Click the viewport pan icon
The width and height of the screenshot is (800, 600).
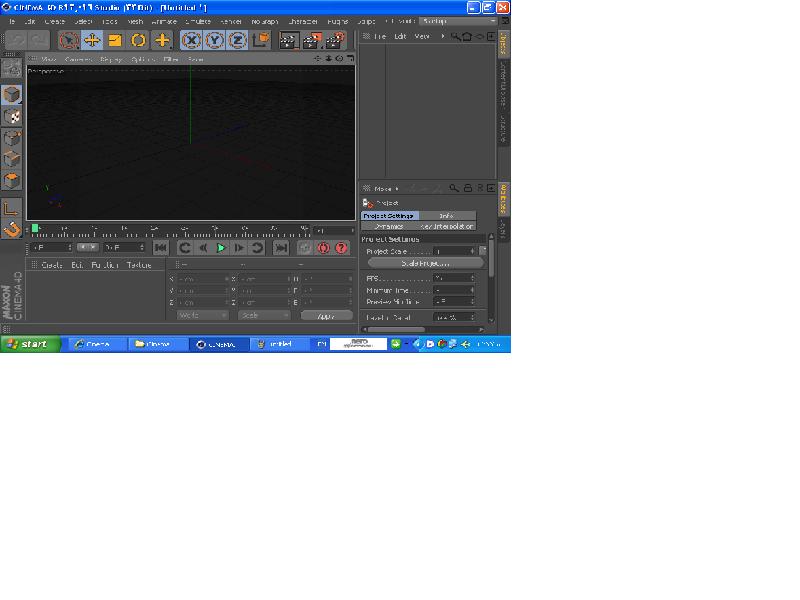point(317,59)
